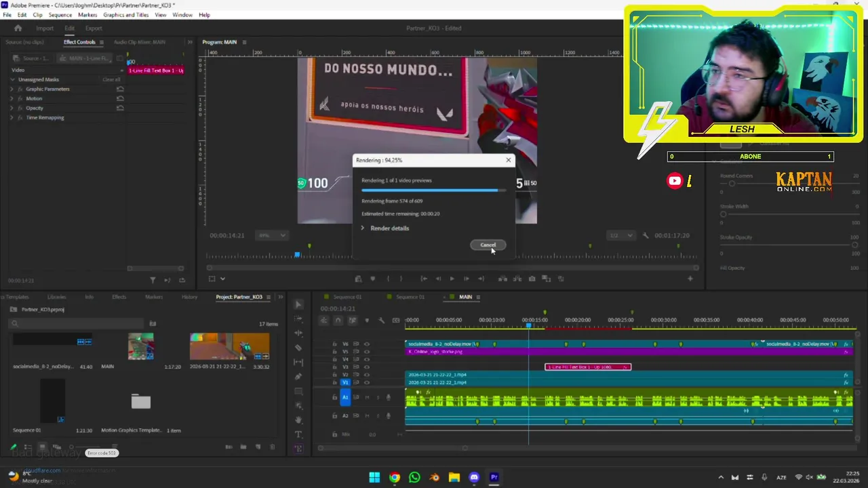Open the Sequence menu
This screenshot has height=488, width=868.
tap(60, 15)
